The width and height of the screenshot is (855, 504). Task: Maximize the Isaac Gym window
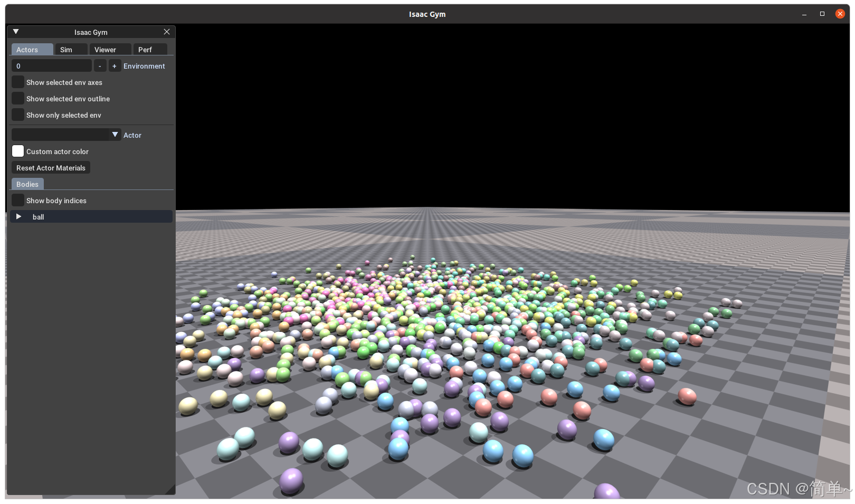822,14
